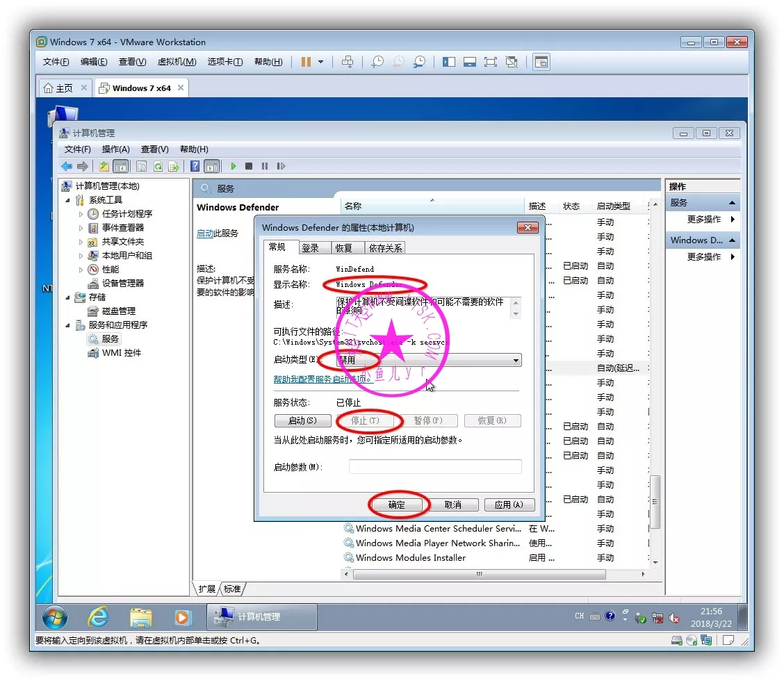Click the blue back arrow in 计算机管理
This screenshot has height=681, width=784.
tap(67, 166)
